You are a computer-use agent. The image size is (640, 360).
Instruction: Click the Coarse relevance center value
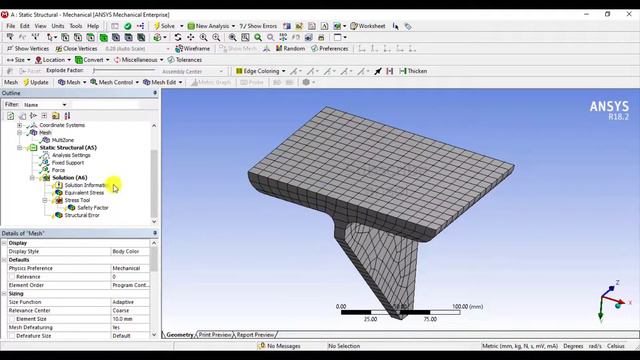point(130,311)
